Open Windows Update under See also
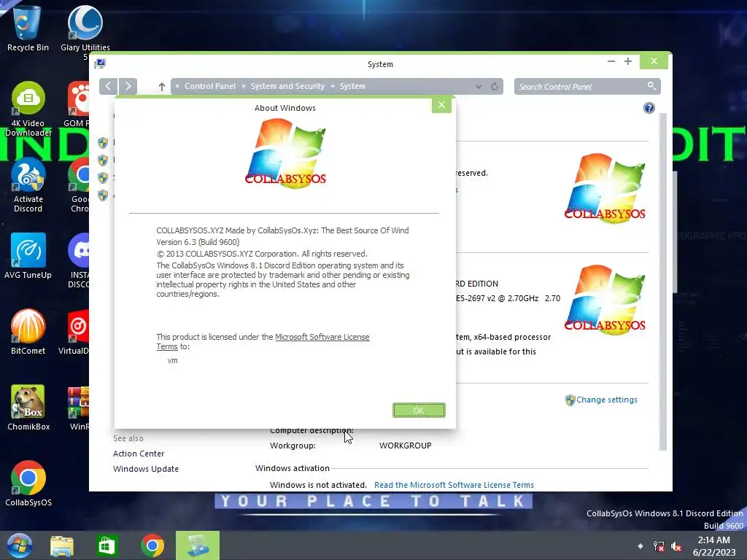Screen dimensions: 747x560 click(146, 469)
